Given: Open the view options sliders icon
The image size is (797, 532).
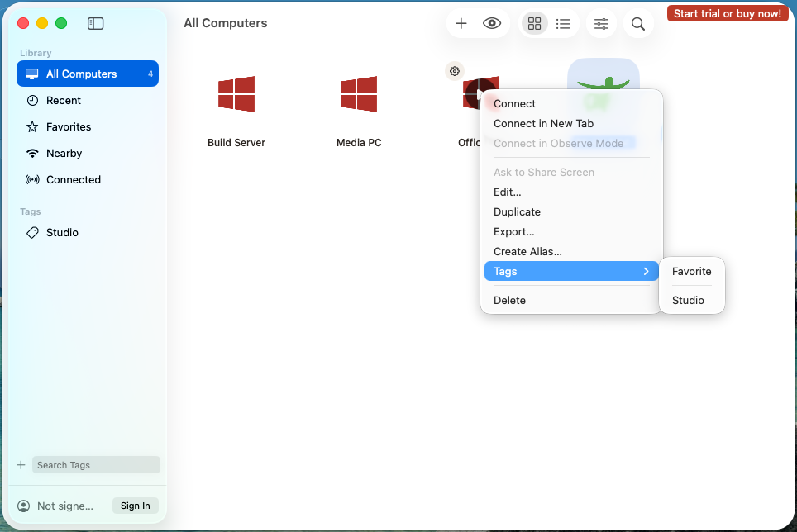Looking at the screenshot, I should click(x=601, y=23).
